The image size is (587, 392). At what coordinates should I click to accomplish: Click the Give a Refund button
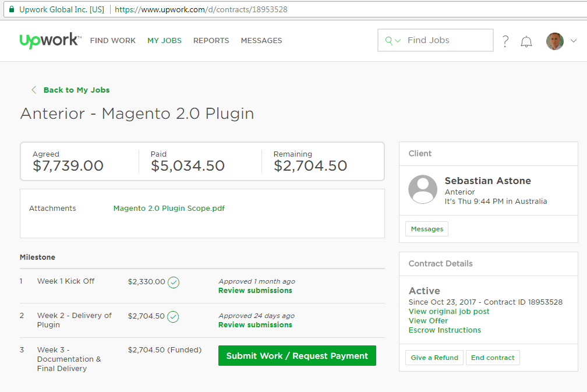click(434, 358)
